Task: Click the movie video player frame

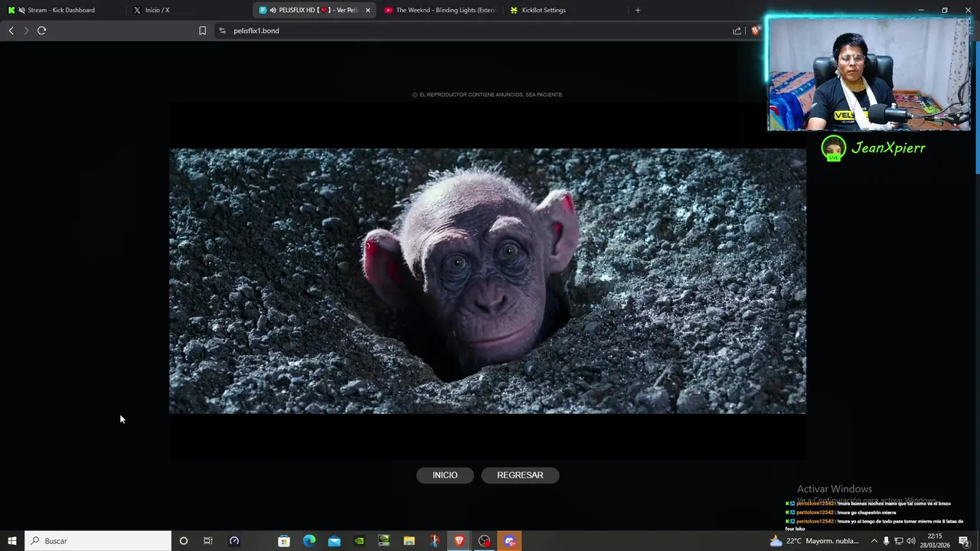Action: click(x=488, y=281)
